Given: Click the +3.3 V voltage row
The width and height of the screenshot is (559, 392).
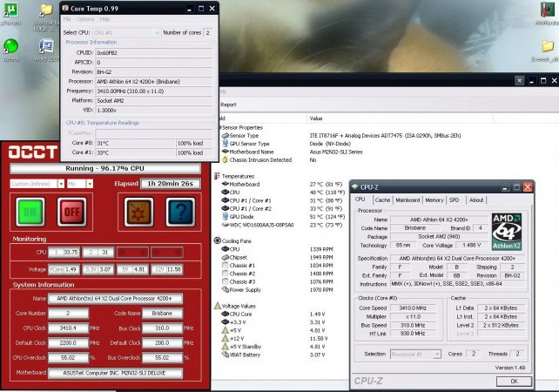Looking at the screenshot, I should 273,322.
